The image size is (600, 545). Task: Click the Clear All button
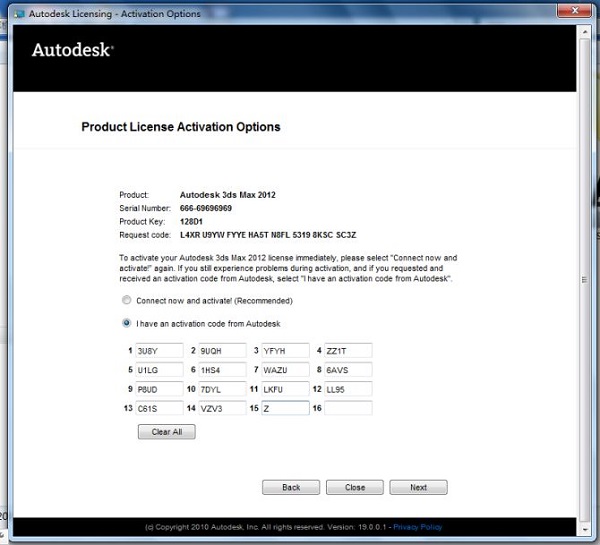166,432
